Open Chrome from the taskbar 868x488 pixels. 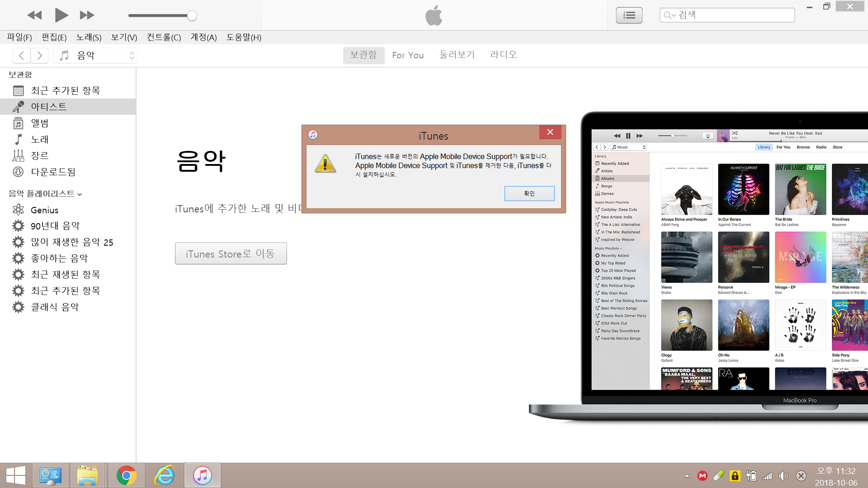pyautogui.click(x=126, y=475)
